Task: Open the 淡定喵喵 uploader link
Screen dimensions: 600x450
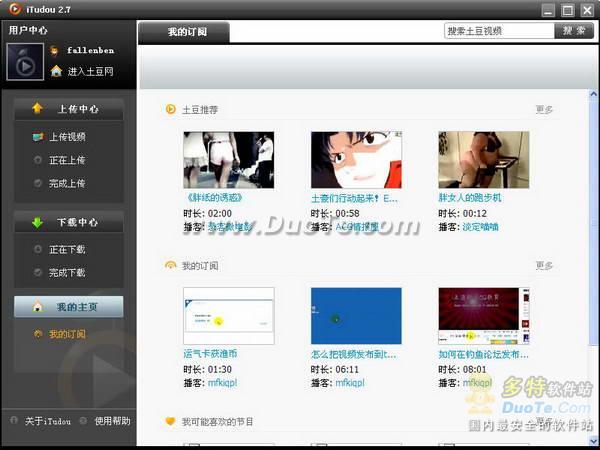Action: [481, 227]
